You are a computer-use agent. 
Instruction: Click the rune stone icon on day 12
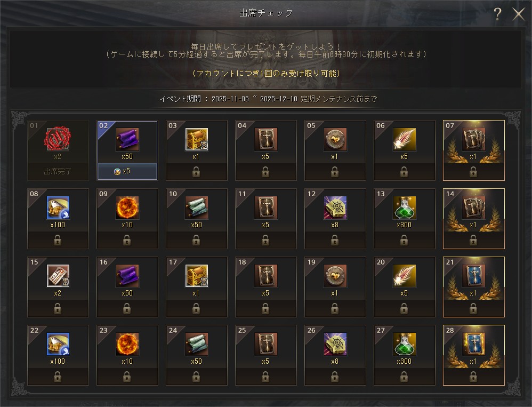(335, 208)
